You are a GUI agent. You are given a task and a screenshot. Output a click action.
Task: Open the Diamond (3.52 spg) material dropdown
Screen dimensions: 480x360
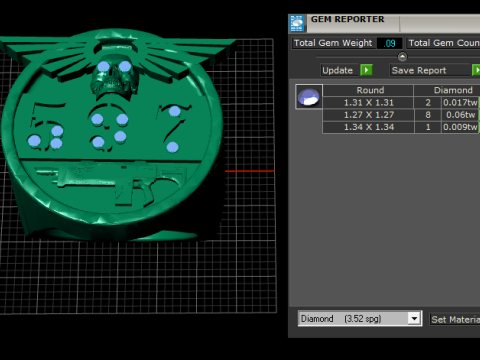coord(414,319)
